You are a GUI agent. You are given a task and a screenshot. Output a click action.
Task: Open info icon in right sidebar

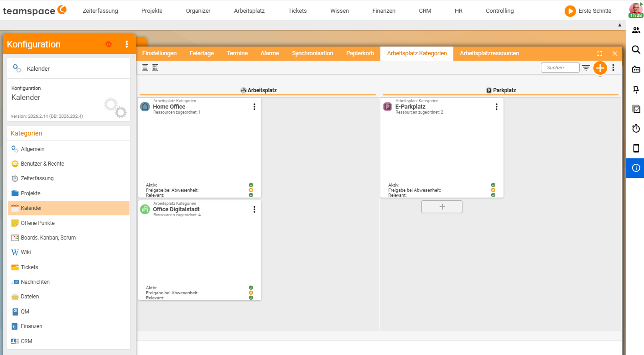(636, 168)
